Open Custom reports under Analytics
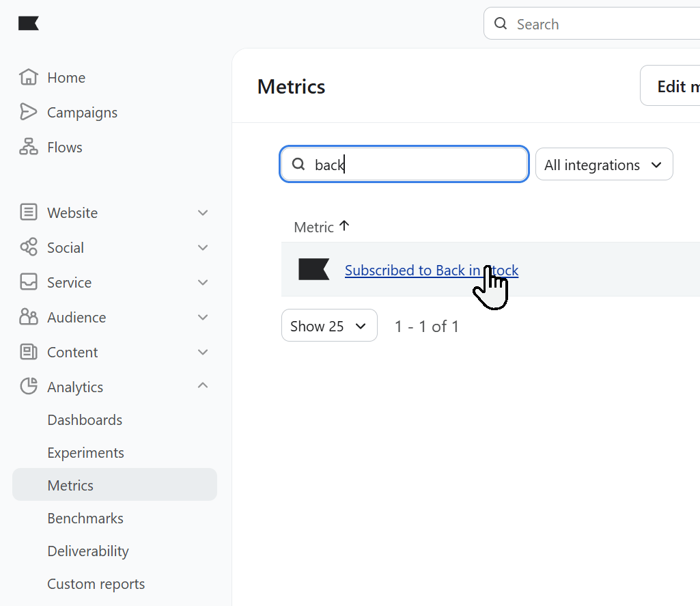This screenshot has width=700, height=606. [x=96, y=584]
